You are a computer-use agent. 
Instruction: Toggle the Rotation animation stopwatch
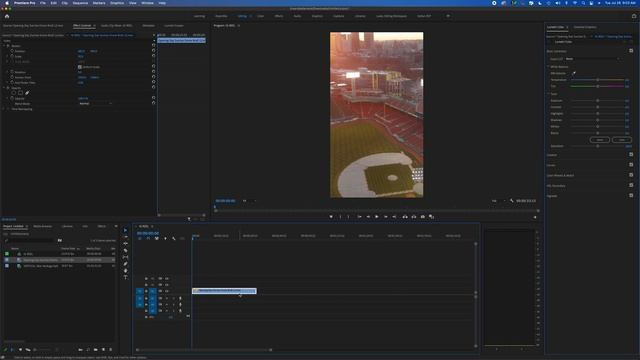pyautogui.click(x=12, y=72)
